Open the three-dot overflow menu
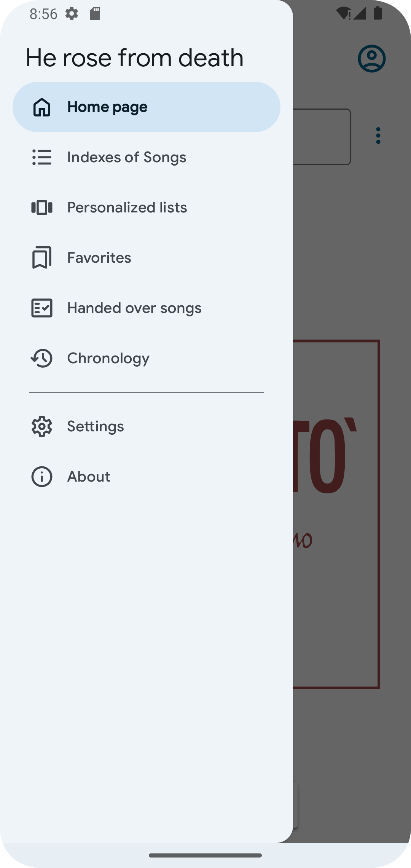Image resolution: width=411 pixels, height=868 pixels. coord(378,136)
